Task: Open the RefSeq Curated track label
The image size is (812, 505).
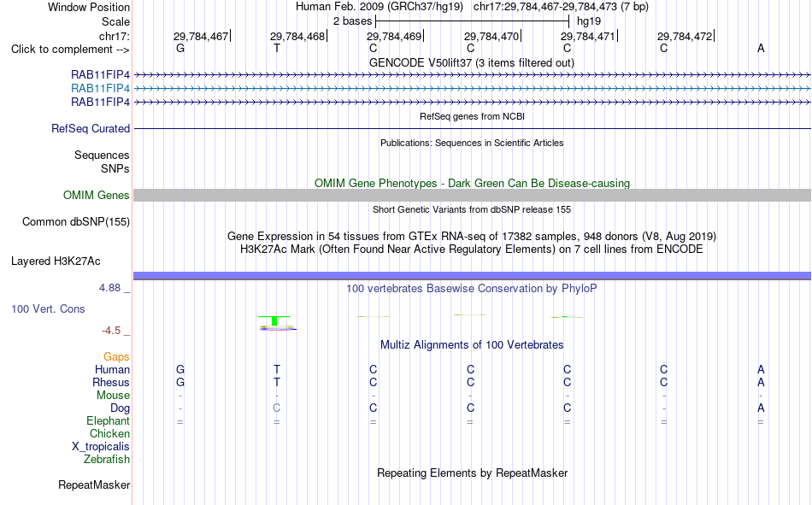Action: tap(91, 128)
